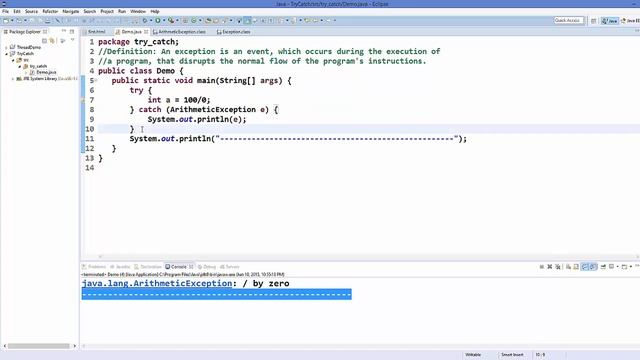Click the Run External Tools icon
The image size is (640, 360).
click(171, 20)
